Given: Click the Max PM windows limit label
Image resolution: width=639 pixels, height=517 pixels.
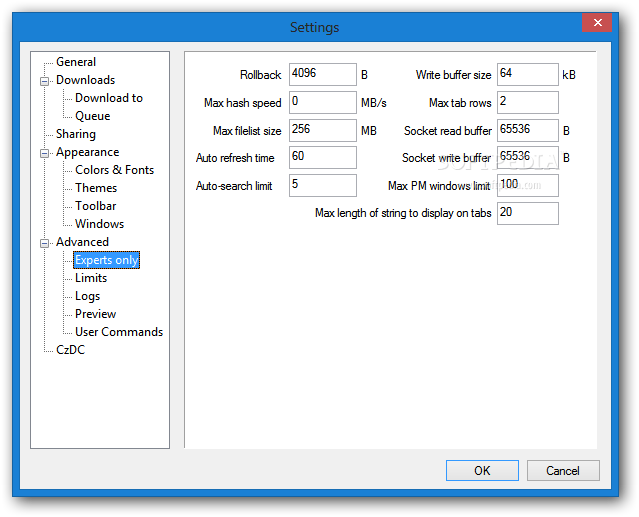Looking at the screenshot, I should tap(439, 186).
